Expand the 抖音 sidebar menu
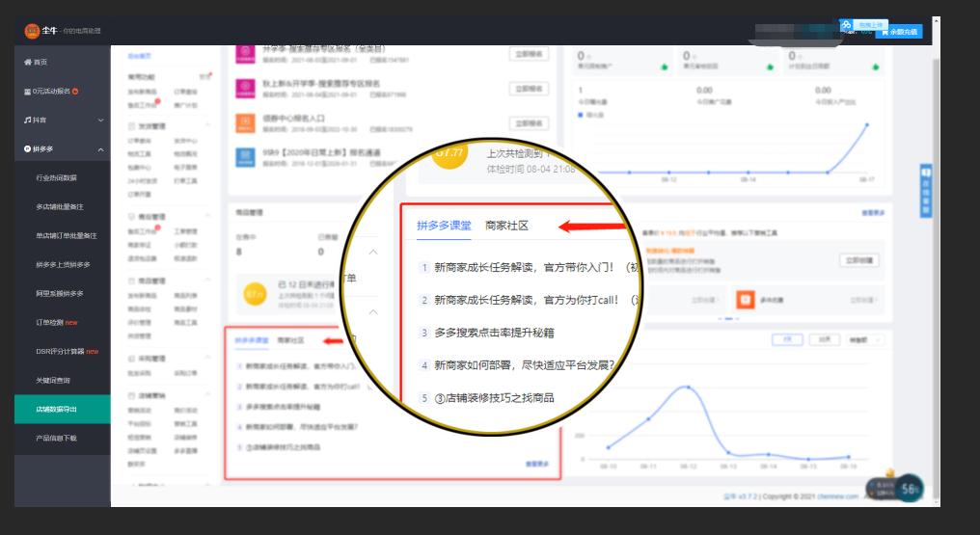 [x=100, y=120]
